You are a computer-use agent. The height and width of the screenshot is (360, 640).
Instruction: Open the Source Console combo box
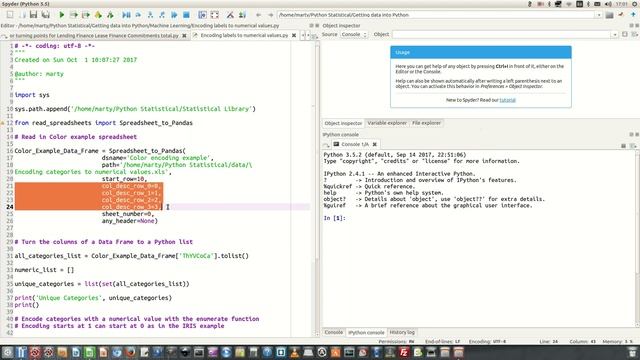353,35
